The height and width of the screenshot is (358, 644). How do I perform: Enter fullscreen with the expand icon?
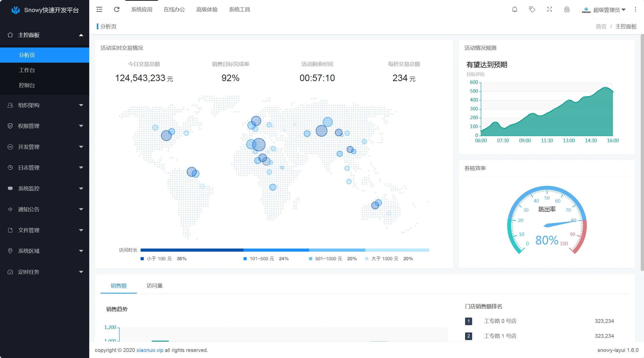click(549, 10)
